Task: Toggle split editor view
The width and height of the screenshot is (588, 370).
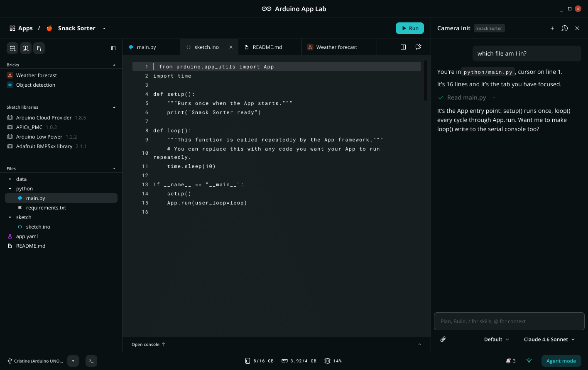Action: click(x=403, y=47)
